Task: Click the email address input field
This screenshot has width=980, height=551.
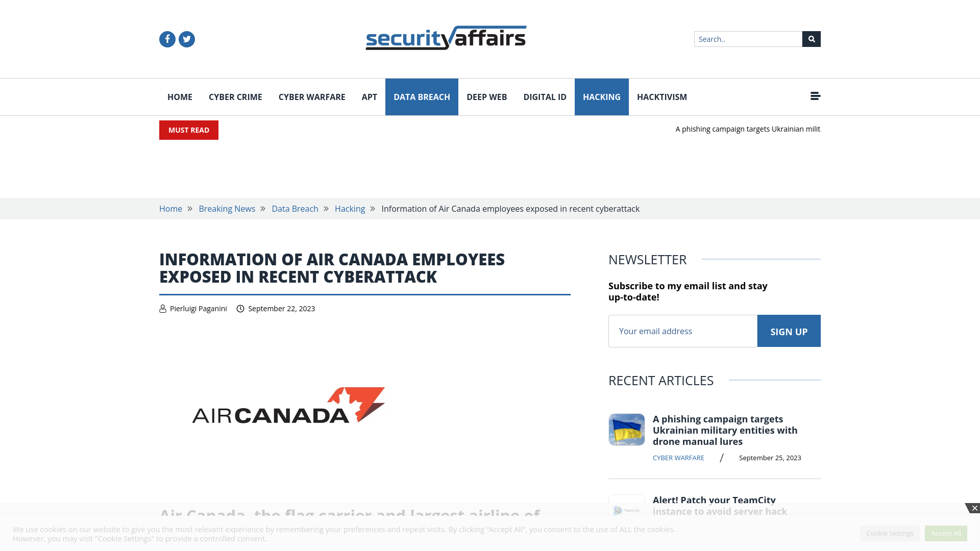Action: click(x=682, y=330)
